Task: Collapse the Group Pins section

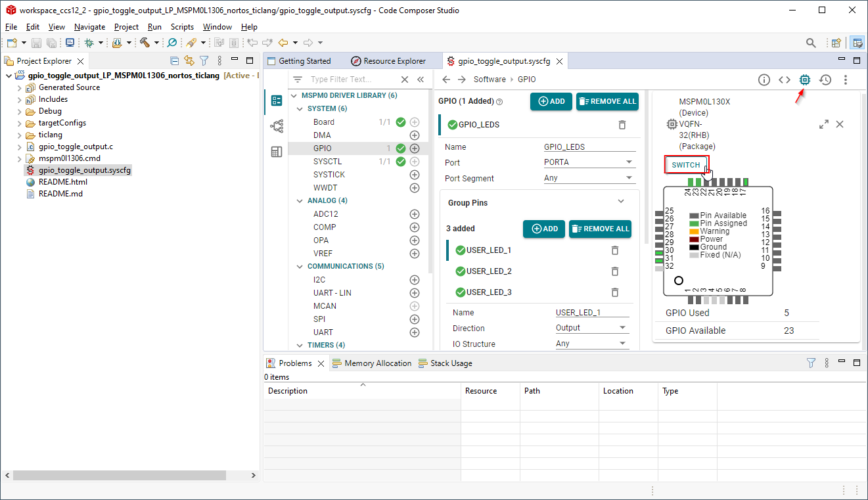Action: coord(621,202)
